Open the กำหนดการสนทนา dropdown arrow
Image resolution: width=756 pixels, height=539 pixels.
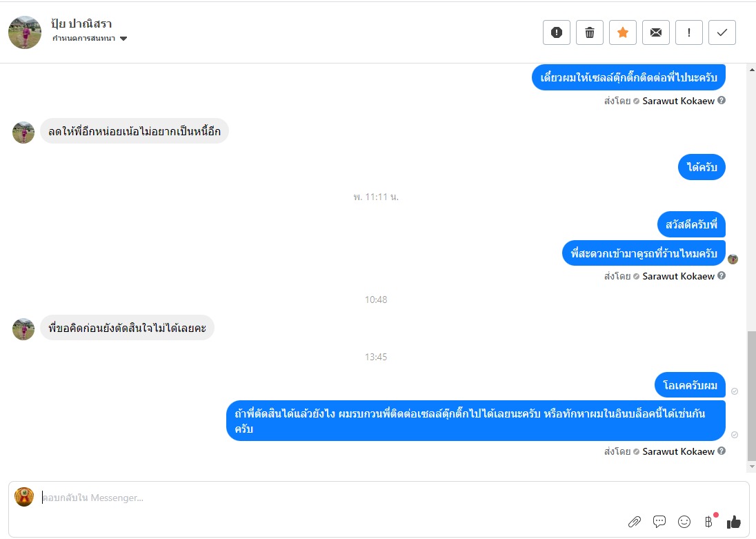(123, 39)
